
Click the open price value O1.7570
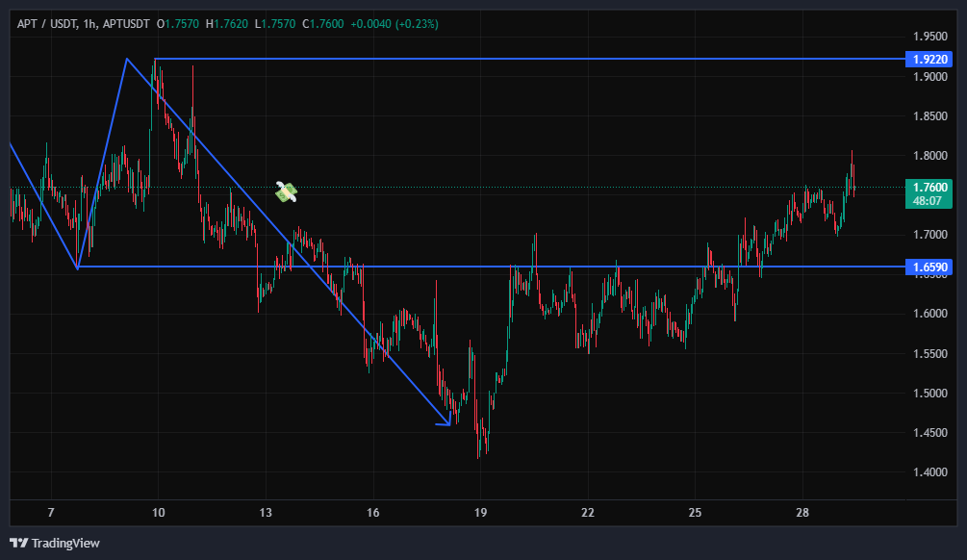pos(177,23)
